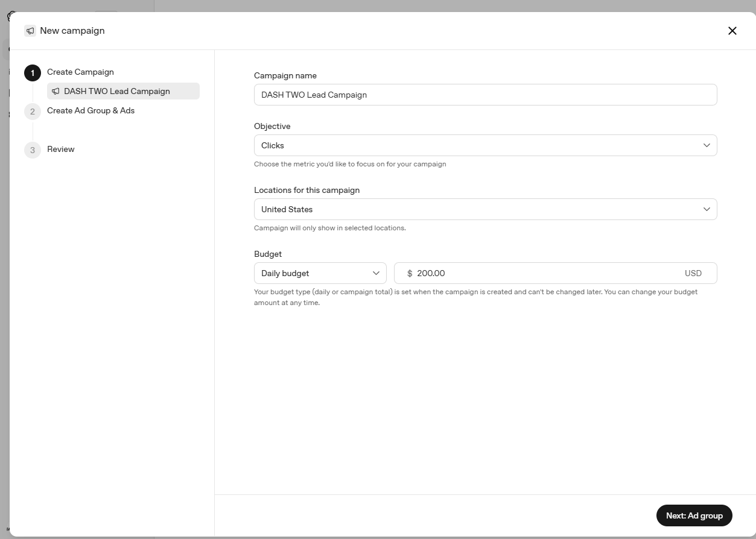Image resolution: width=756 pixels, height=539 pixels.
Task: Click 'Your budget type' helper text
Action: coord(475,297)
